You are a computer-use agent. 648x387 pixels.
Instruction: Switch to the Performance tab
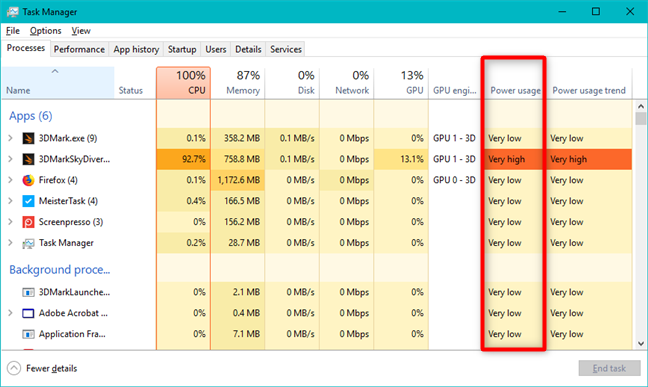[79, 49]
